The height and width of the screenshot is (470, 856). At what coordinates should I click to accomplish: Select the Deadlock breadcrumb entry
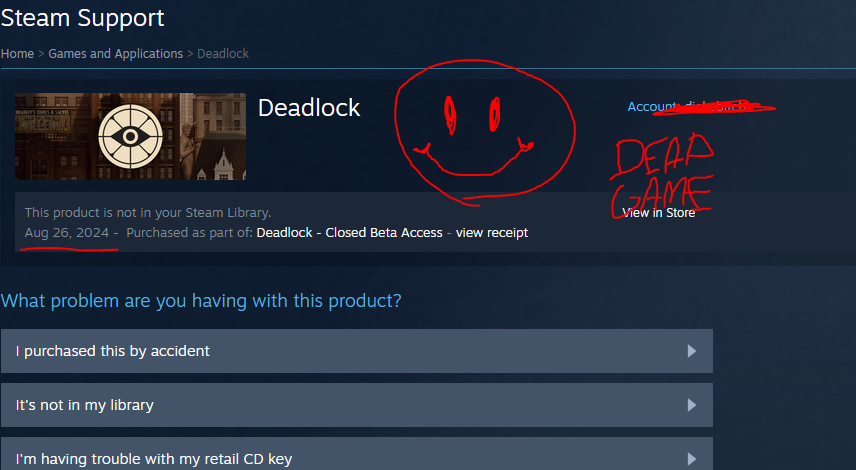pyautogui.click(x=223, y=53)
